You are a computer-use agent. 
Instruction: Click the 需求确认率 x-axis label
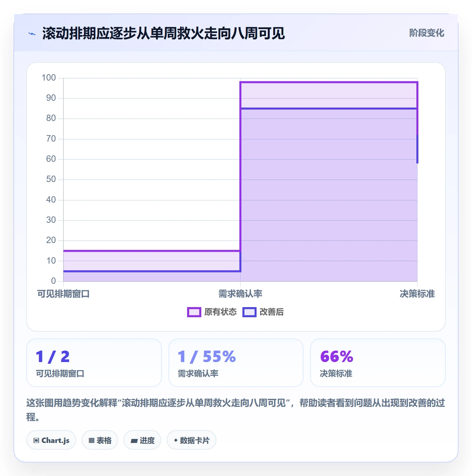click(x=240, y=294)
